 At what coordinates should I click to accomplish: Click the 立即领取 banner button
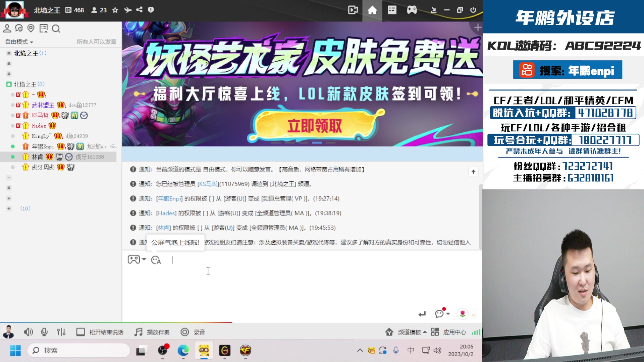(315, 126)
